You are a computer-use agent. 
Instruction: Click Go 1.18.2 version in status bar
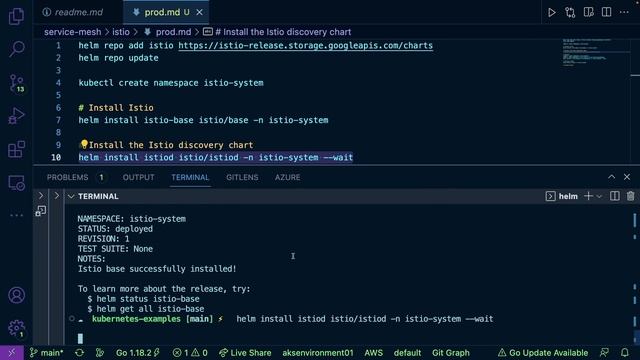click(138, 353)
